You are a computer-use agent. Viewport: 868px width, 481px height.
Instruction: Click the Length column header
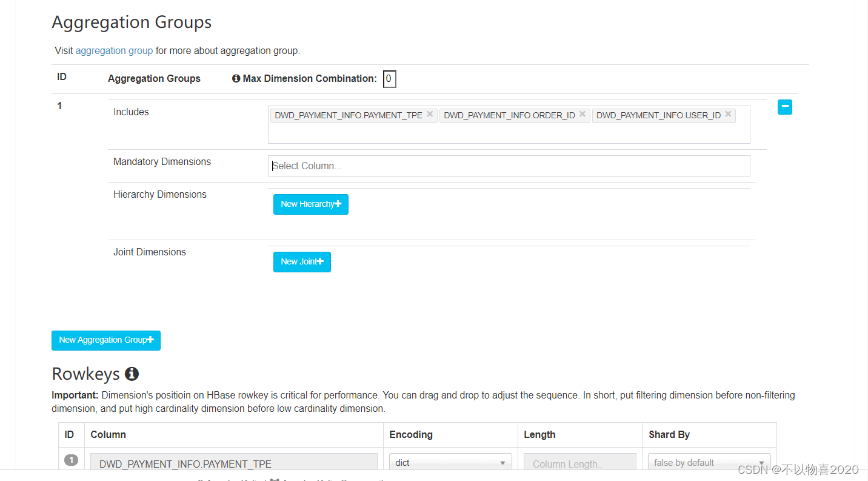[539, 434]
